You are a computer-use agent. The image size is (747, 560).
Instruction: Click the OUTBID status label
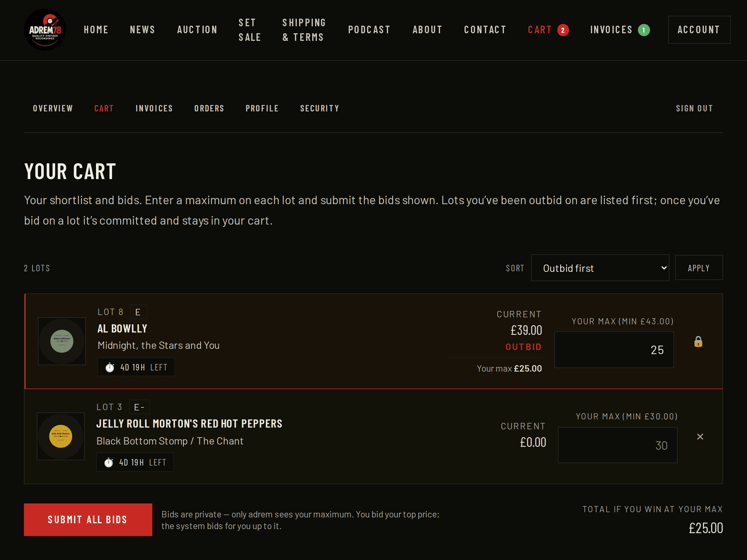pos(523,347)
